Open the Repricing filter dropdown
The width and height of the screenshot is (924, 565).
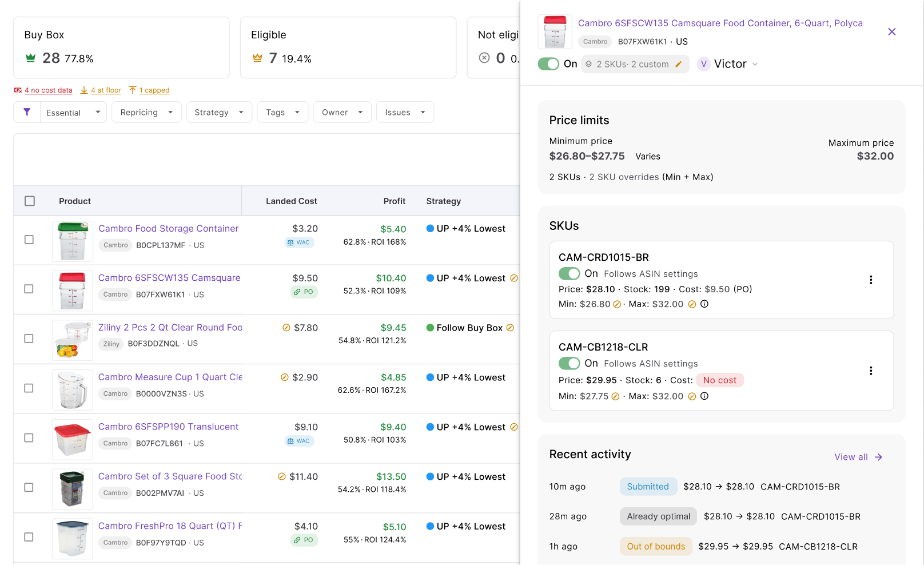147,112
